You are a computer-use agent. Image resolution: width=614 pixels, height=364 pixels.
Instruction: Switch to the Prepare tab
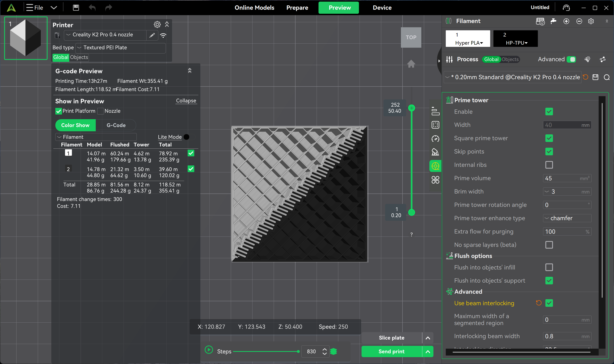pos(297,8)
